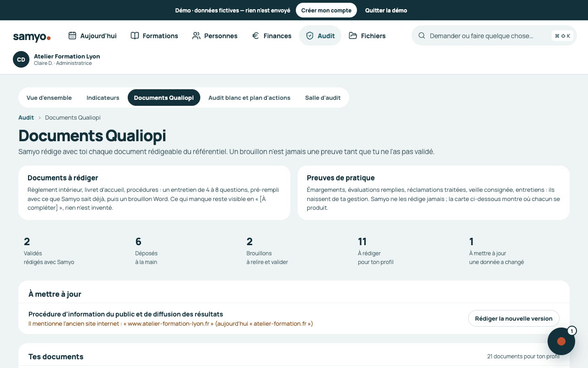
Task: Click Rédiger la nouvelle version button
Action: (x=514, y=318)
